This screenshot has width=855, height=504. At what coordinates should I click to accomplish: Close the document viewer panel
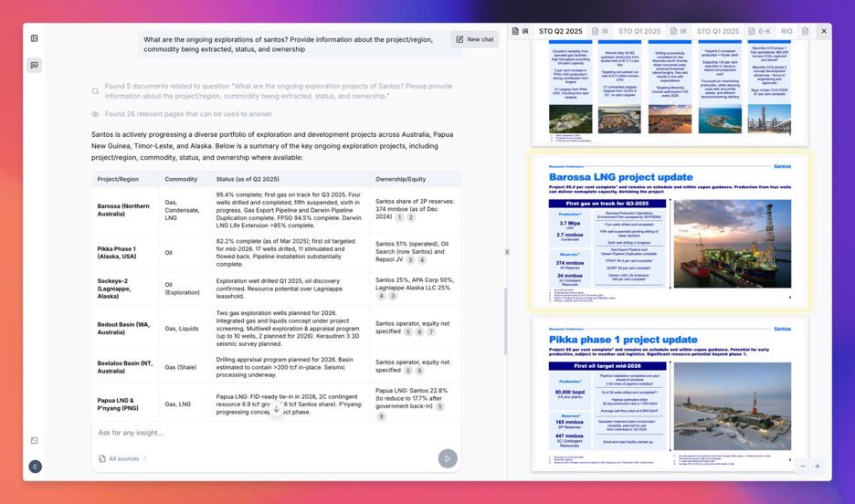click(824, 31)
